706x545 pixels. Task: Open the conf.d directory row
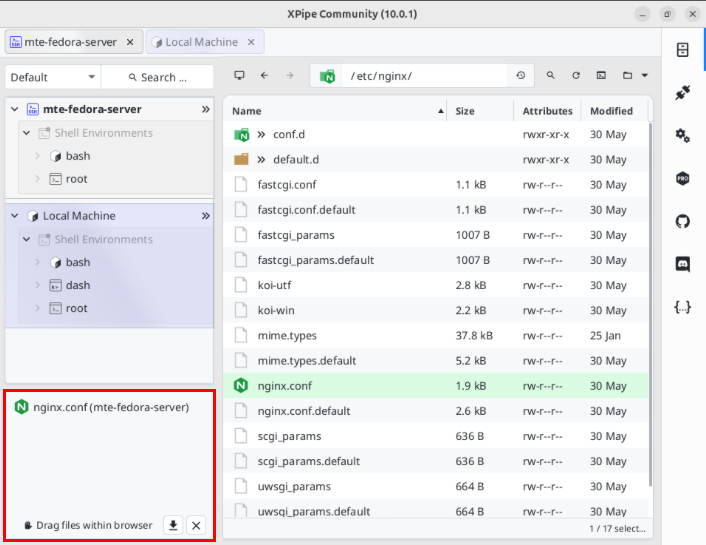pyautogui.click(x=436, y=134)
